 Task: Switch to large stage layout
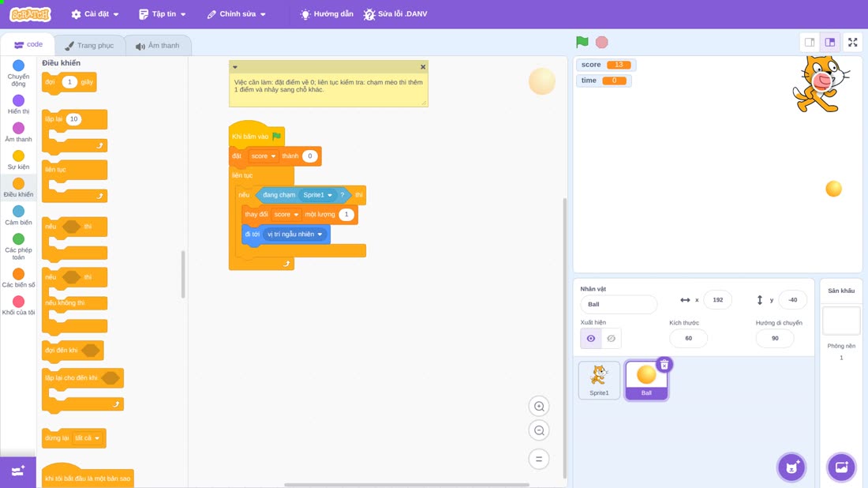click(x=830, y=42)
